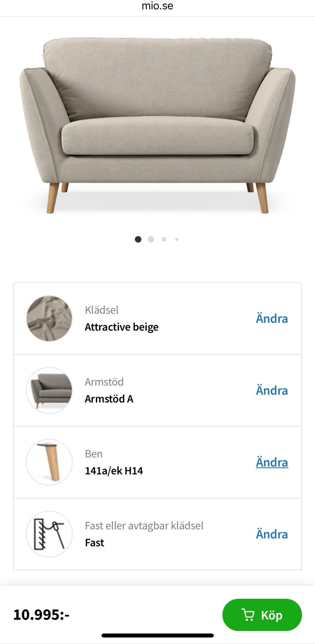Tap the main sofa product image
The image size is (315, 644).
click(157, 125)
